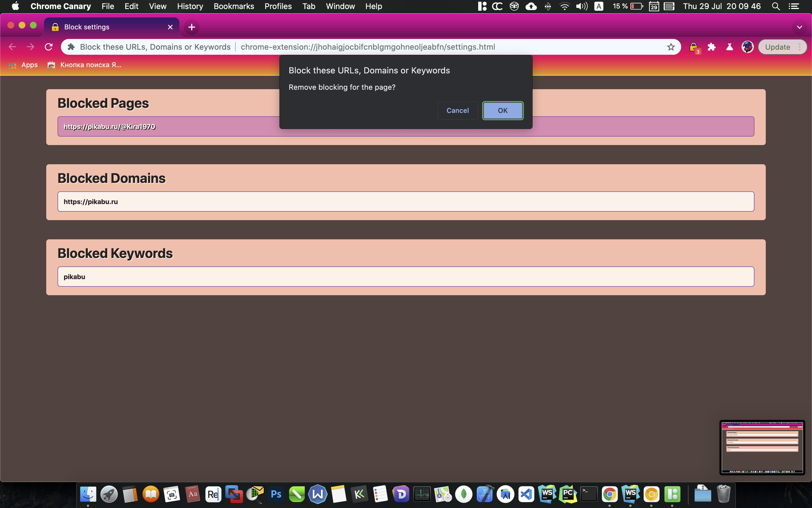Click the Update button in Chrome toolbar
This screenshot has width=812, height=508.
[778, 46]
